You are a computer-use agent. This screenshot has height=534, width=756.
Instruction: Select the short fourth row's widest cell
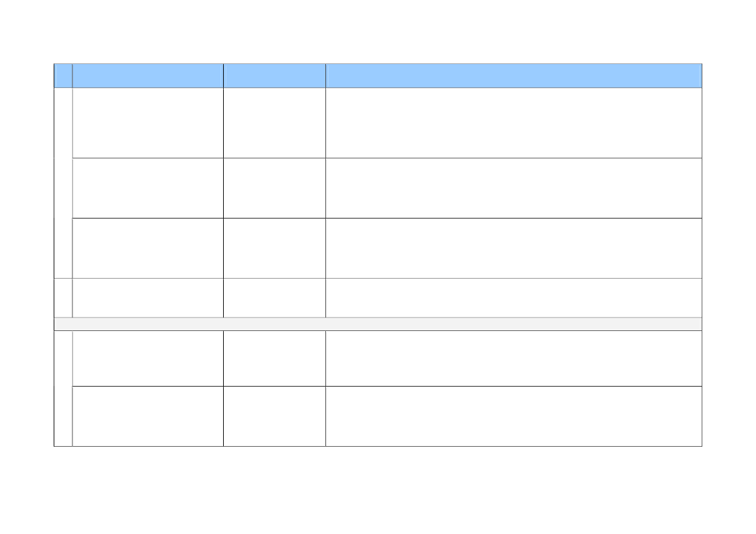[x=514, y=298]
